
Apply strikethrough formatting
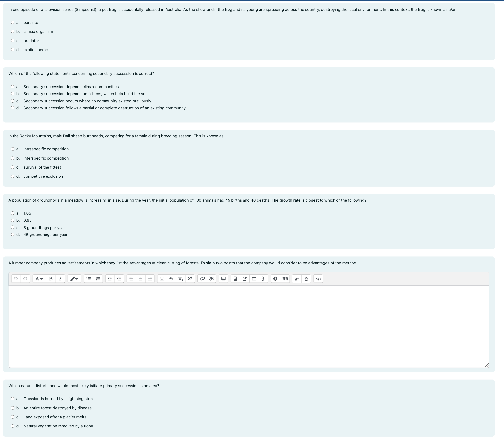[171, 279]
